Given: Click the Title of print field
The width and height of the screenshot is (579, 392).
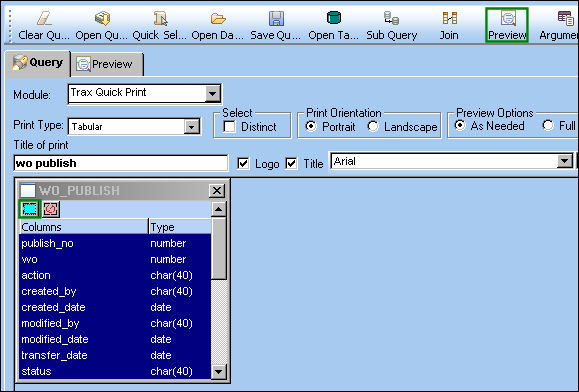Looking at the screenshot, I should click(x=120, y=163).
